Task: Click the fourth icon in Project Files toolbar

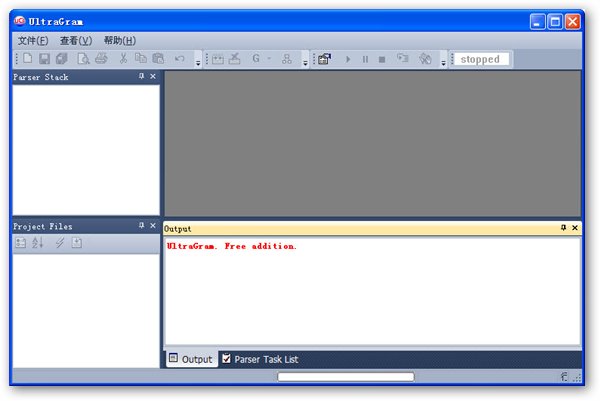Action: (x=77, y=243)
